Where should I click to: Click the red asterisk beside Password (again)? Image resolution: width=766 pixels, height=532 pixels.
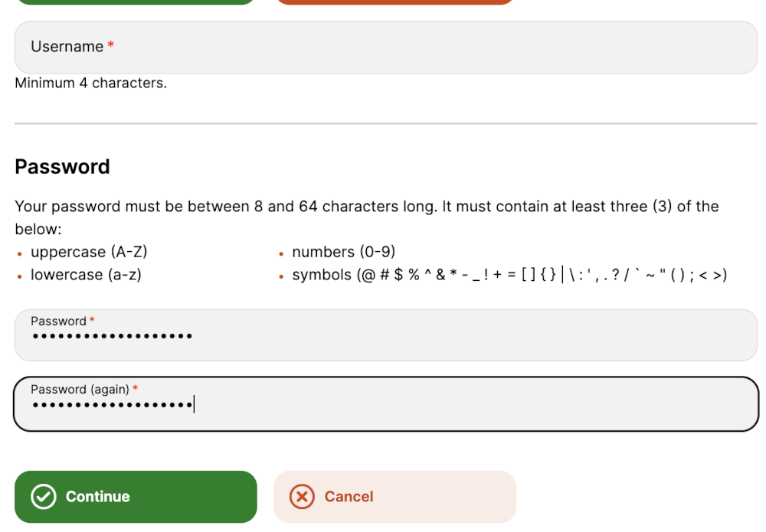pos(136,389)
